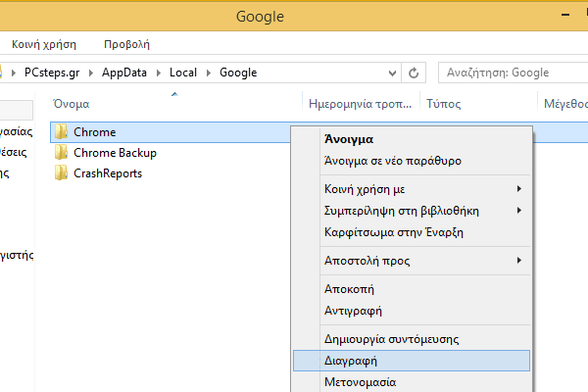Expand breadcrumb arrow after AppData

pos(158,73)
